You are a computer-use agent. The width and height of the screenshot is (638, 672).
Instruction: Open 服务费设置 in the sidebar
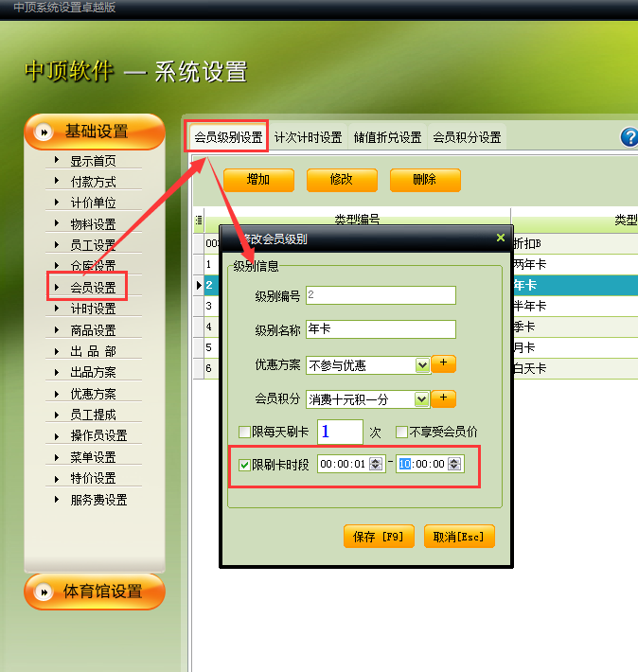point(98,500)
